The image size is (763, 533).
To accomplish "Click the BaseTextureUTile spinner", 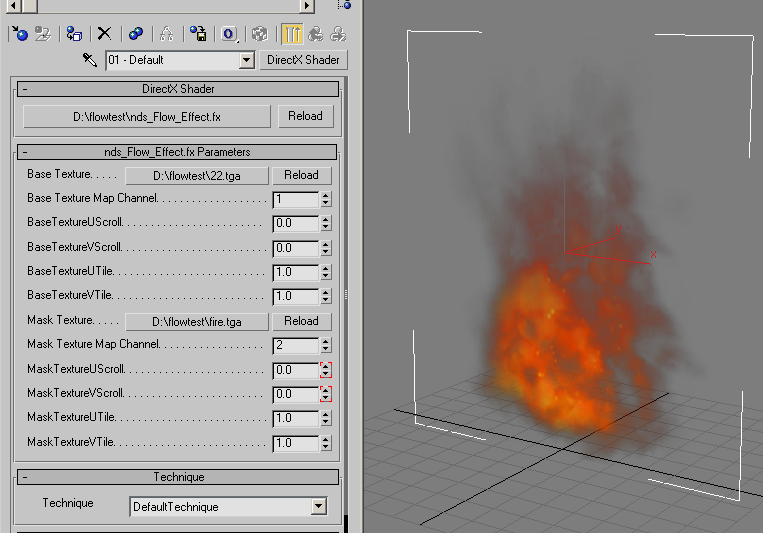I will click(326, 272).
